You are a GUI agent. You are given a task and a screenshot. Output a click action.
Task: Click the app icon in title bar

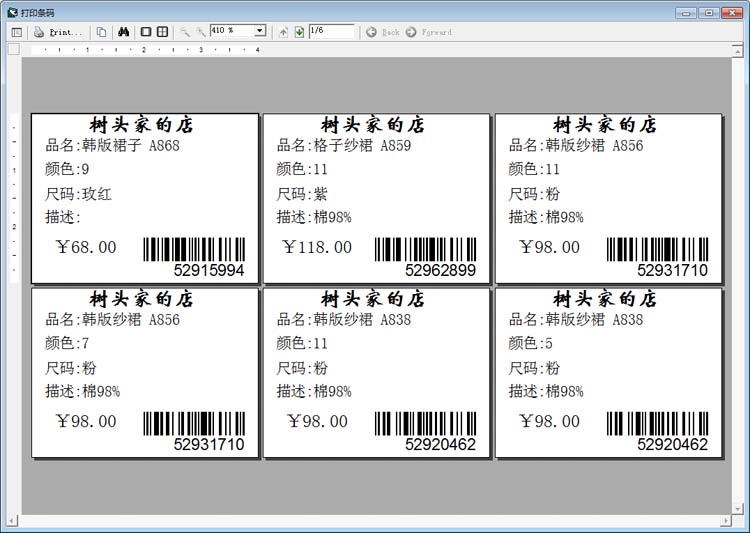click(x=12, y=12)
